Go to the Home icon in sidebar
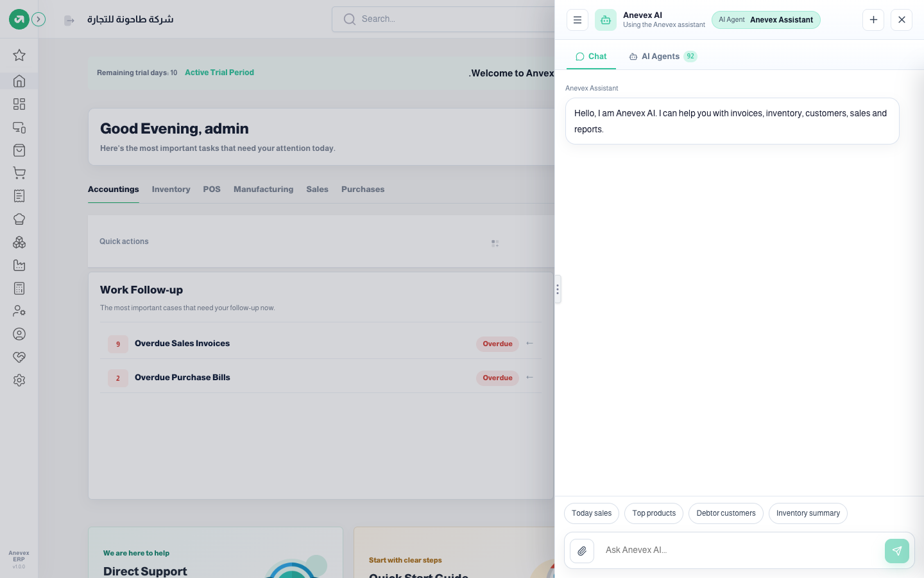The height and width of the screenshot is (578, 924). tap(19, 81)
